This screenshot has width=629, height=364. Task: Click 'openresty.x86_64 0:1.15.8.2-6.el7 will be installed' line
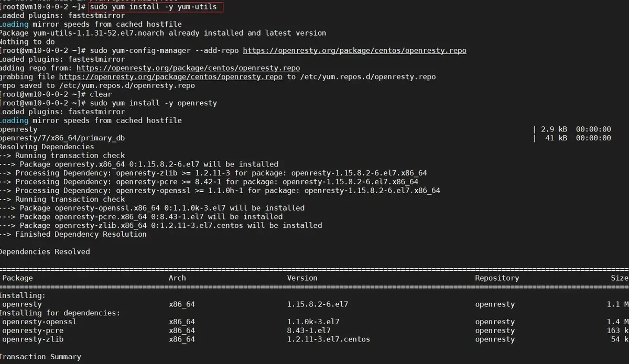click(x=139, y=164)
